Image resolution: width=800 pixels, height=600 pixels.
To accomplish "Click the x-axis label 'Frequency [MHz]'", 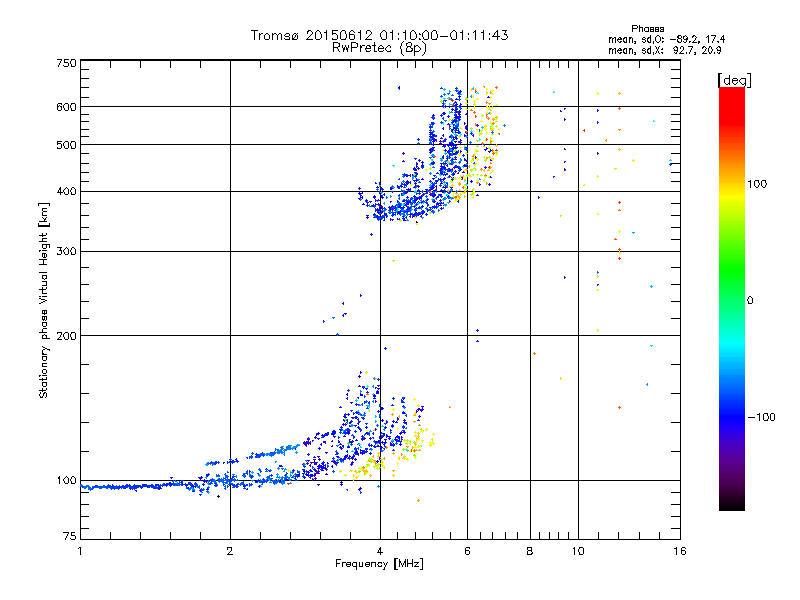I will 379,564.
